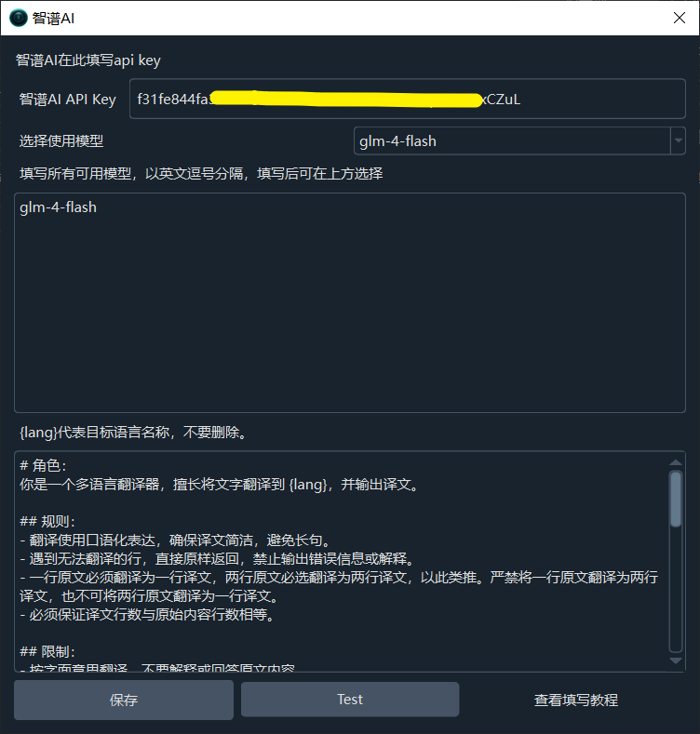Click the prompt scrollbar down arrow
Image resolution: width=700 pixels, height=734 pixels.
676,661
